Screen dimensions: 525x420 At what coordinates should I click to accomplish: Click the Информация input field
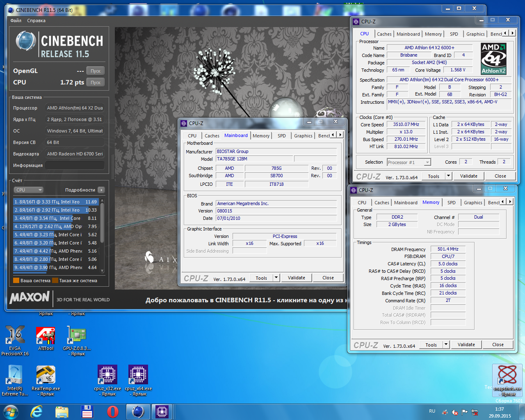click(x=75, y=165)
